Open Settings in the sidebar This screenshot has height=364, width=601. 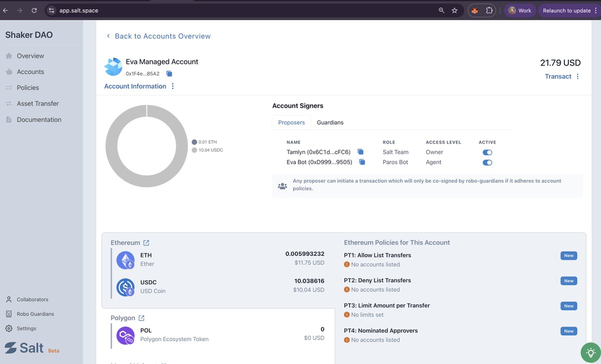[27, 328]
